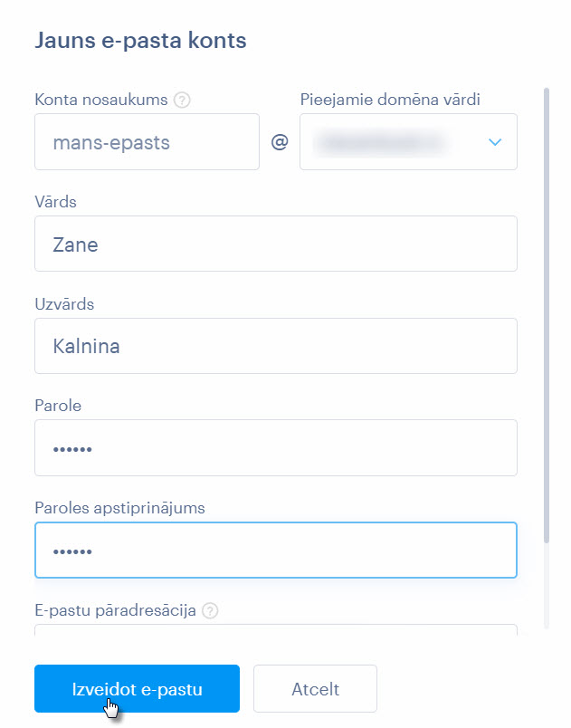This screenshot has height=728, width=571.
Task: Click the help icon beside E-pastu pāradresācija
Action: pos(210,610)
